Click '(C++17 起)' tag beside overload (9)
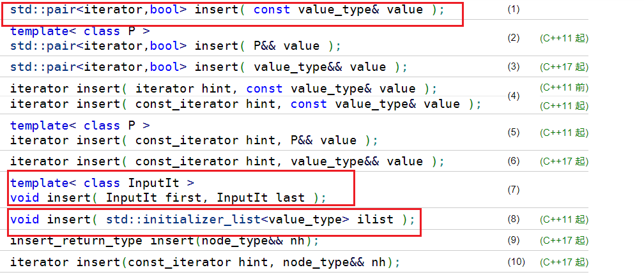Screen dimensions: 644x277 click(x=564, y=241)
